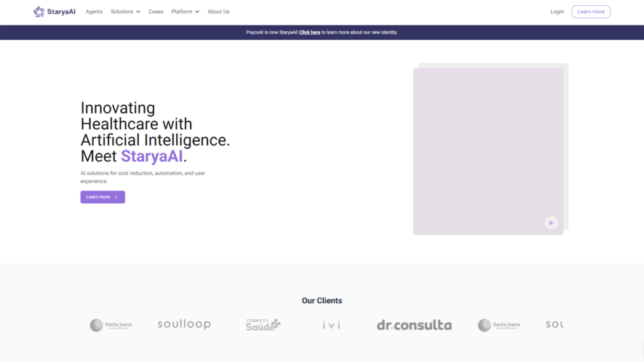Click the hero video placeholder thumbnail
The height and width of the screenshot is (362, 644).
(488, 151)
